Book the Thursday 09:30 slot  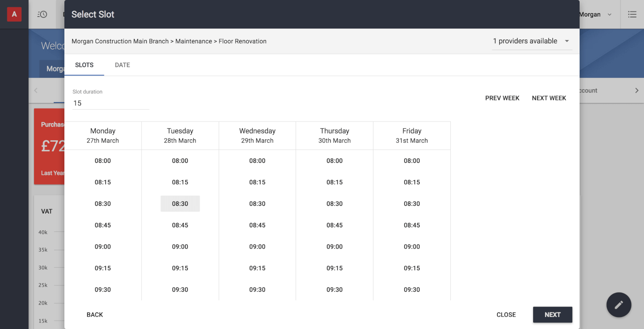335,290
